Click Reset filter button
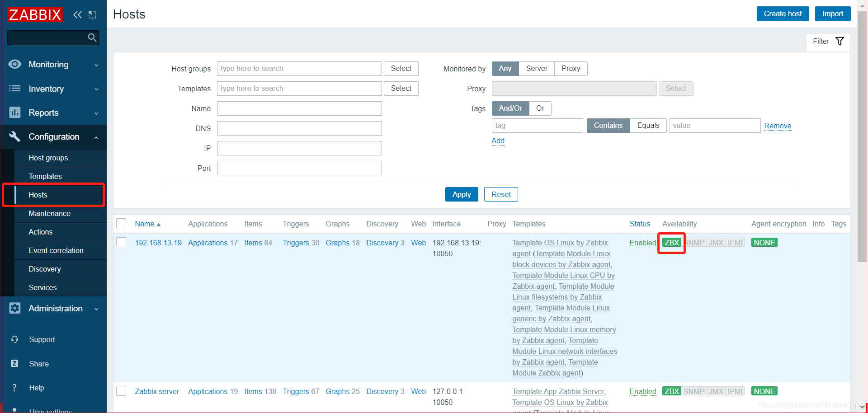The width and height of the screenshot is (868, 413). point(501,194)
